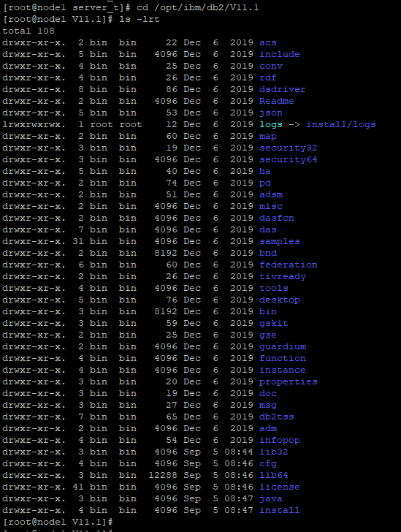The width and height of the screenshot is (401, 532).
Task: Select the 'tools' directory name
Action: point(273,289)
